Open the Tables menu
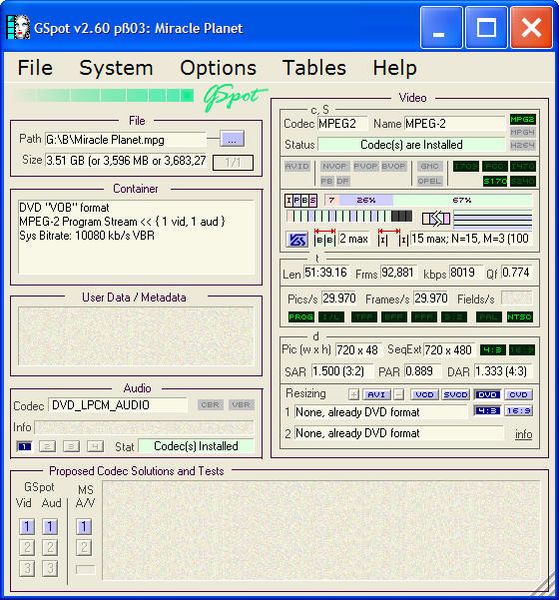 [315, 68]
